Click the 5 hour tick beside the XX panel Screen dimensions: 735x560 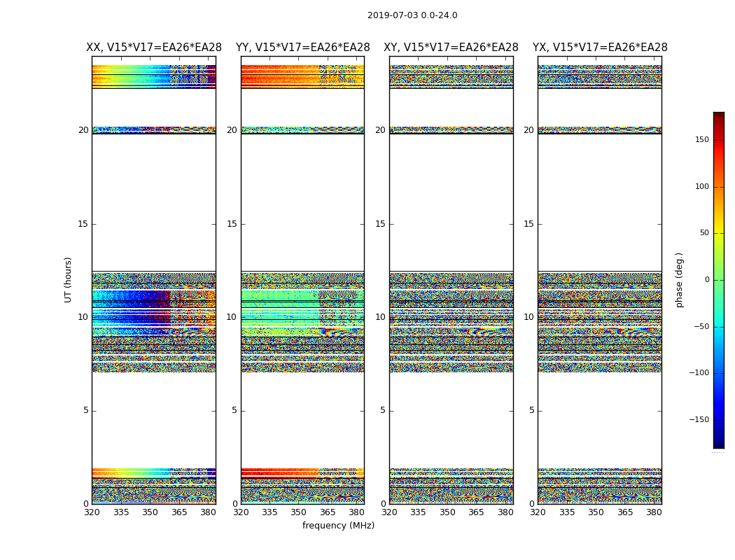86,410
